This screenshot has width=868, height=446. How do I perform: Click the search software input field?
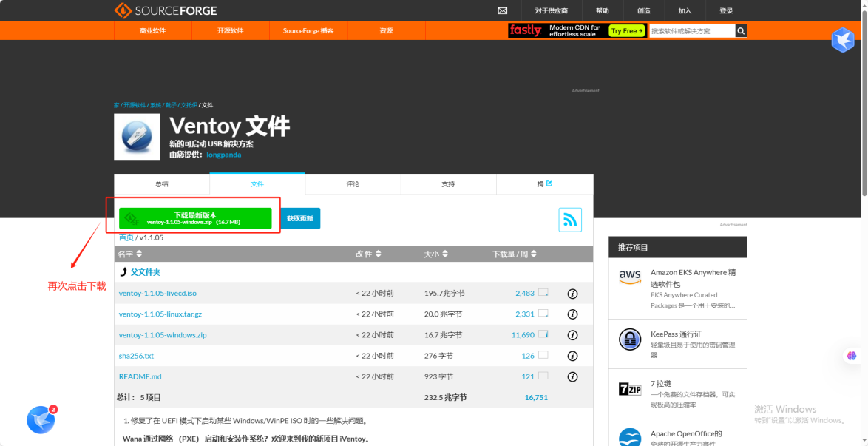click(691, 31)
